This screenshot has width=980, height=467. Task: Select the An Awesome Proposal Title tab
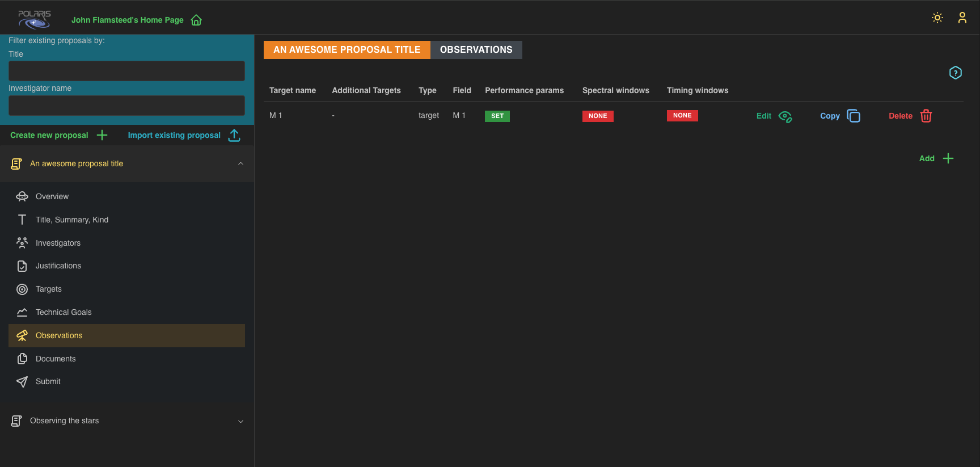(347, 50)
